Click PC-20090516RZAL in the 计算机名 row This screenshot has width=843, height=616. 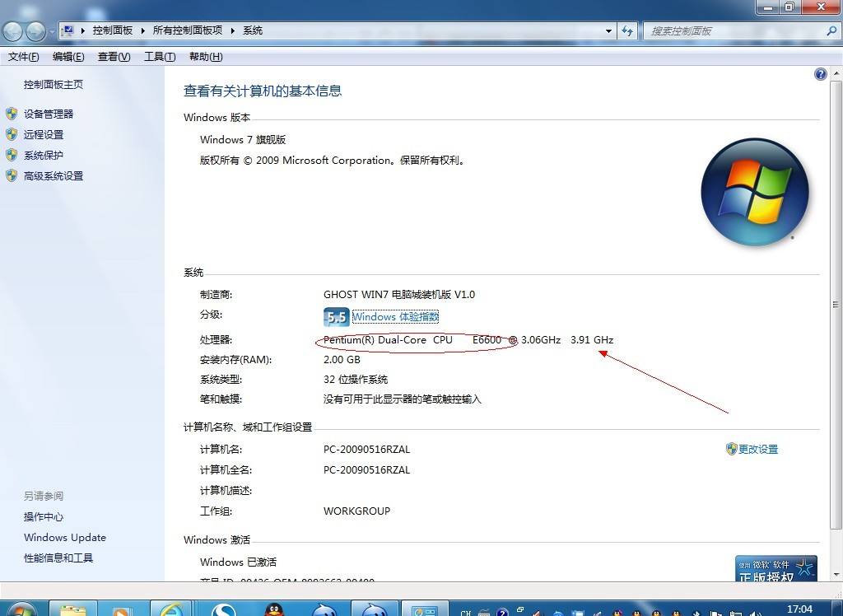pyautogui.click(x=366, y=449)
